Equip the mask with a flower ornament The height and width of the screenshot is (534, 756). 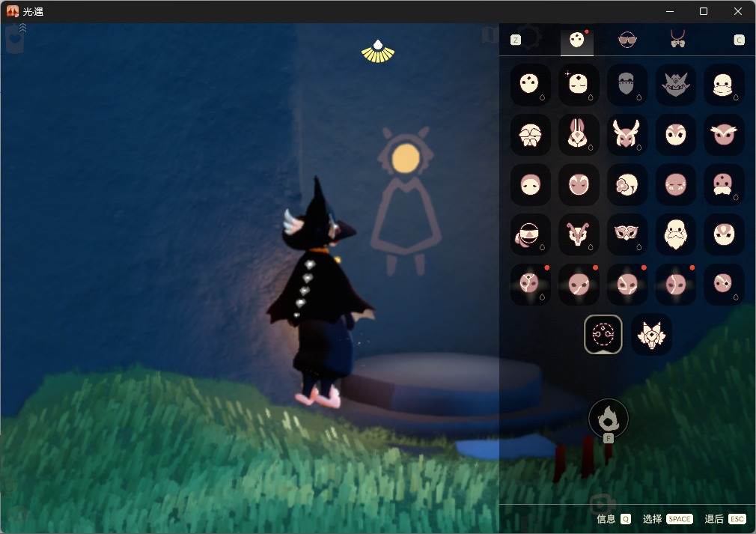click(627, 184)
